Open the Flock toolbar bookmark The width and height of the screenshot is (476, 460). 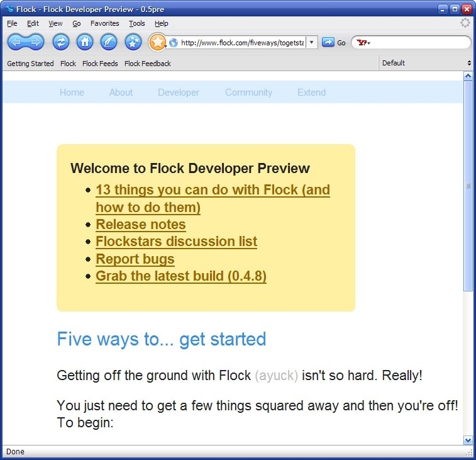(68, 64)
